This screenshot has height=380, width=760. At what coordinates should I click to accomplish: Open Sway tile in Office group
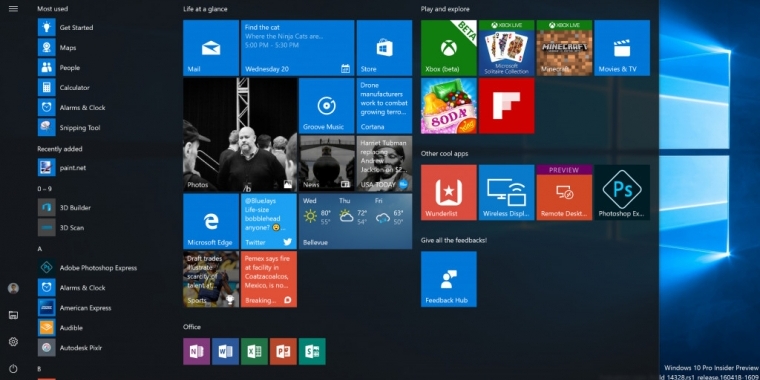click(x=312, y=351)
